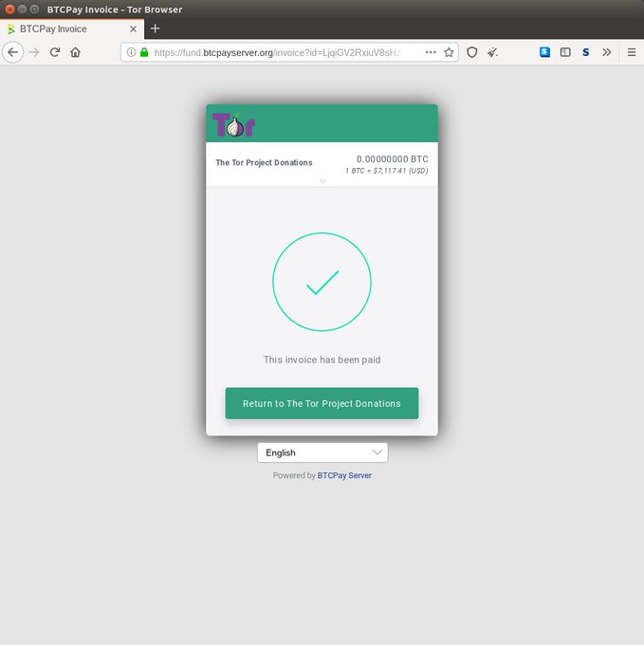Open the English language dropdown
Viewport: 644px width, 645px height.
322,452
